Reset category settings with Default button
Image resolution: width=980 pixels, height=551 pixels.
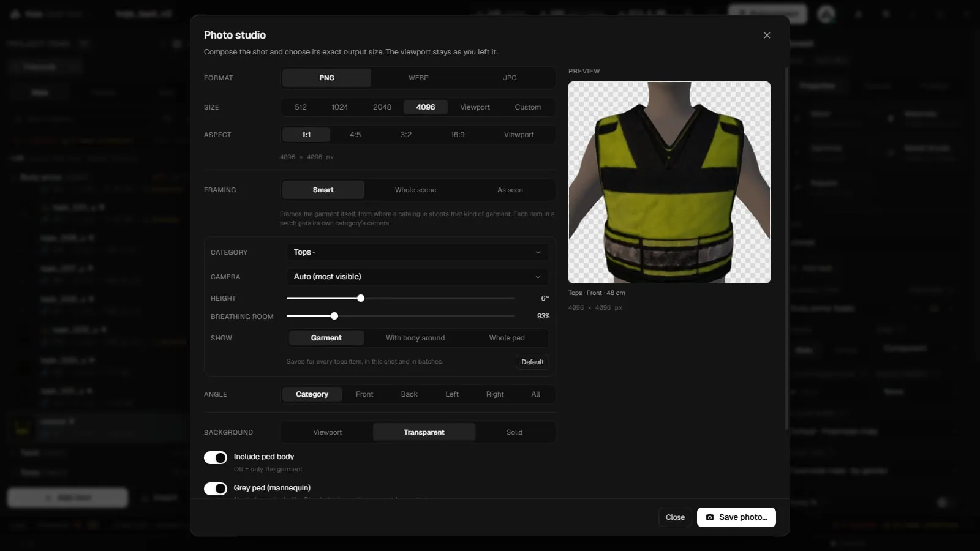click(x=532, y=362)
